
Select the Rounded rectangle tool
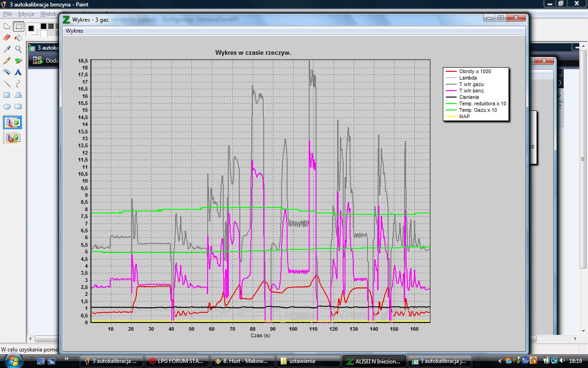pyautogui.click(x=18, y=107)
